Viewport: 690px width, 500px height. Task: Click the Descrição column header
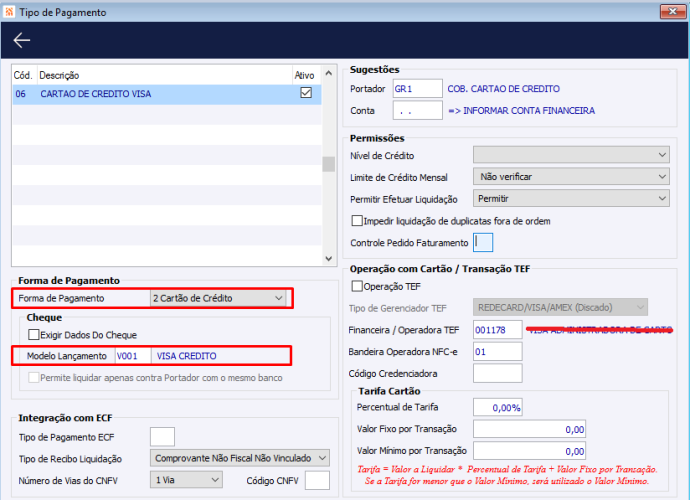165,75
